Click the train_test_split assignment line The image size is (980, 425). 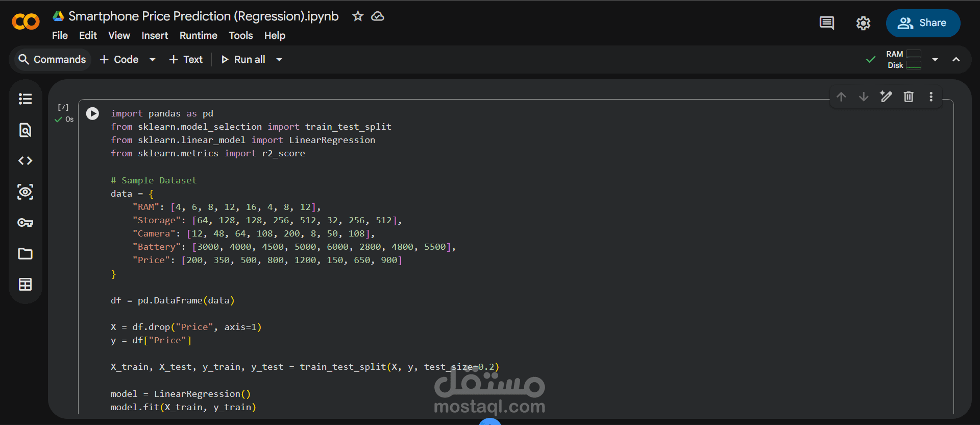pyautogui.click(x=305, y=367)
